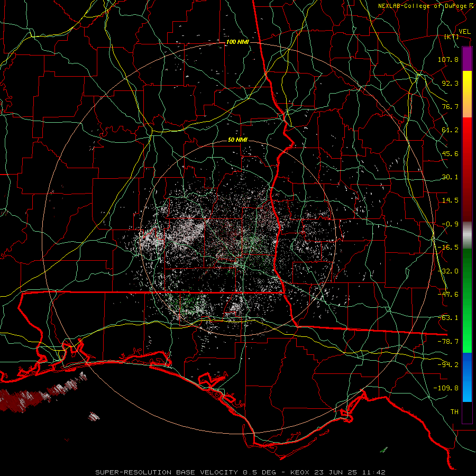
Task: Click the [KT] units label
Action: click(452, 36)
